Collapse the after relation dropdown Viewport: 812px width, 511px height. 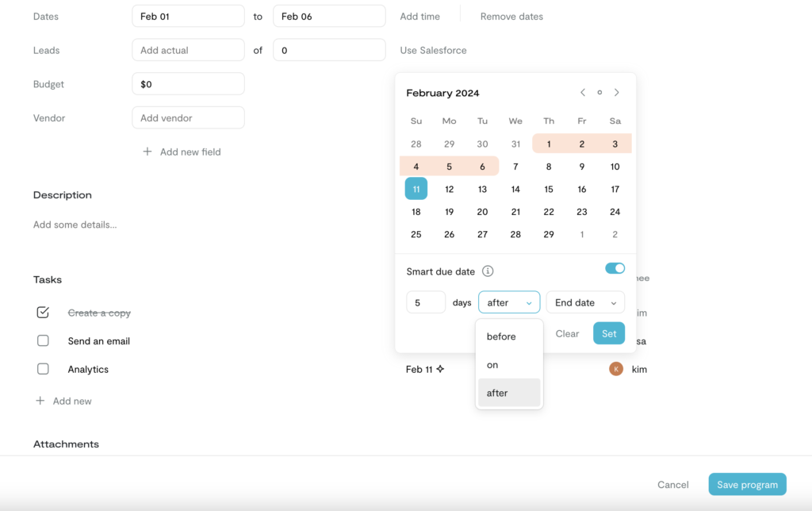click(509, 302)
